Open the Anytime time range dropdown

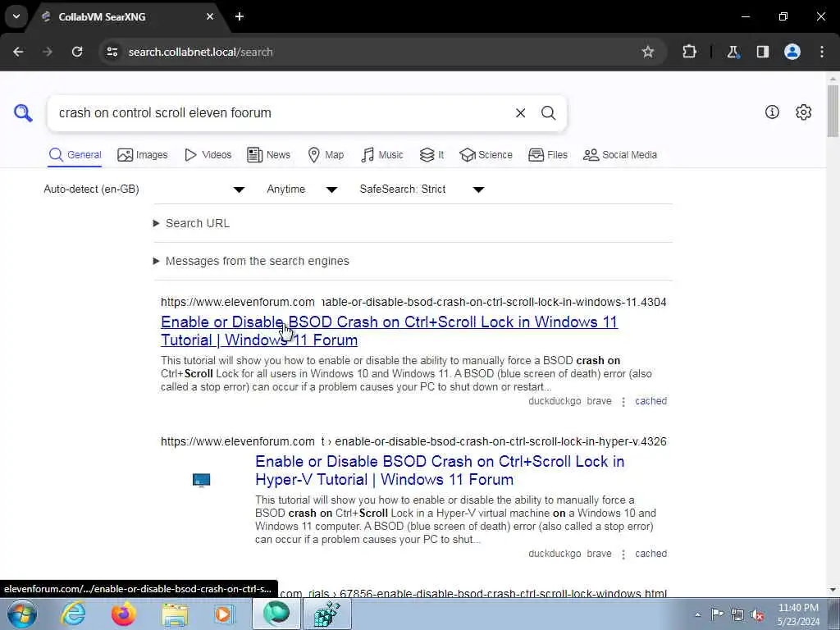(302, 189)
